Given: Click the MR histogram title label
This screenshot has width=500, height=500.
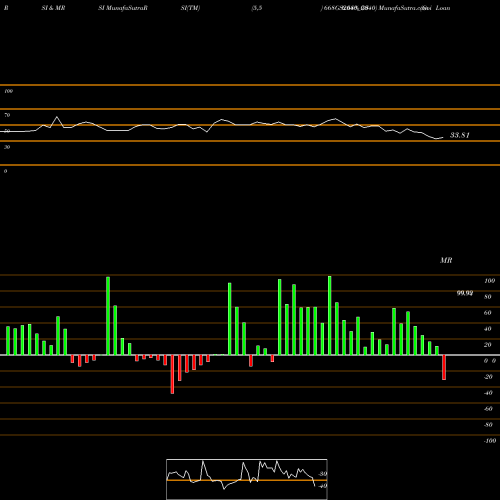Looking at the screenshot, I should point(446,260).
